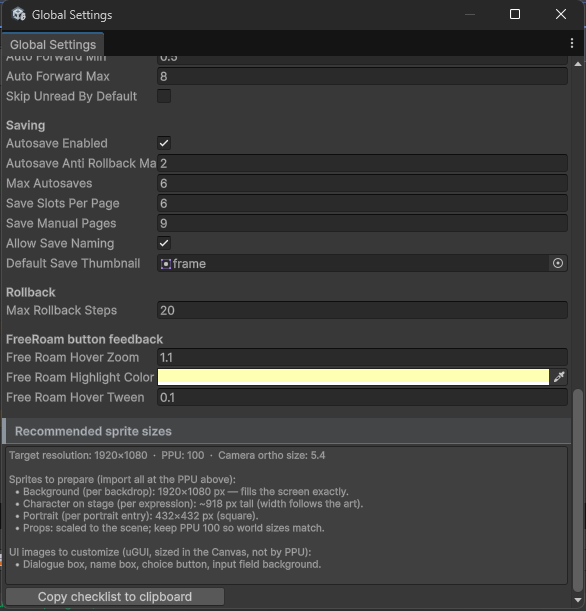This screenshot has width=586, height=611.
Task: Edit the Save Manual Pages value
Action: (362, 223)
